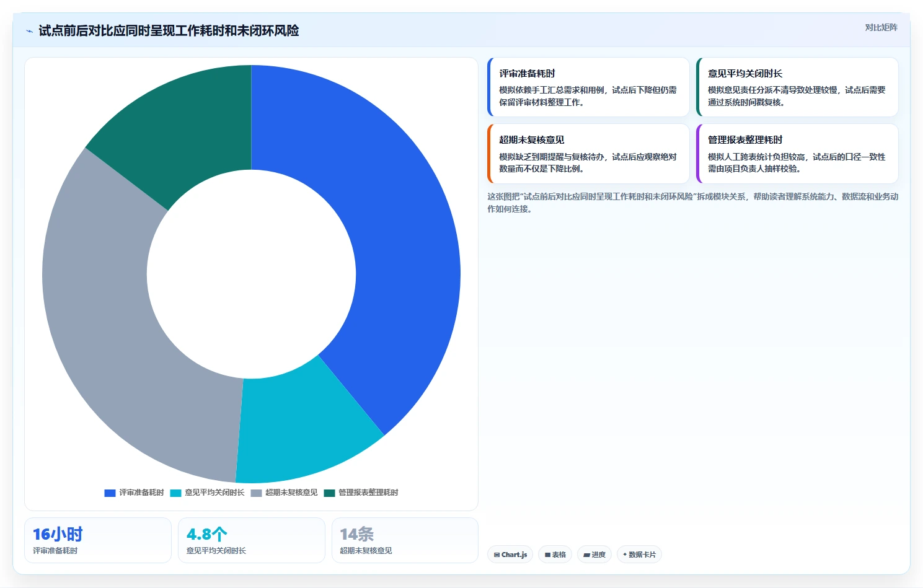The width and height of the screenshot is (923, 588).
Task: Open the 评审准备耗时 description card
Action: (588, 87)
